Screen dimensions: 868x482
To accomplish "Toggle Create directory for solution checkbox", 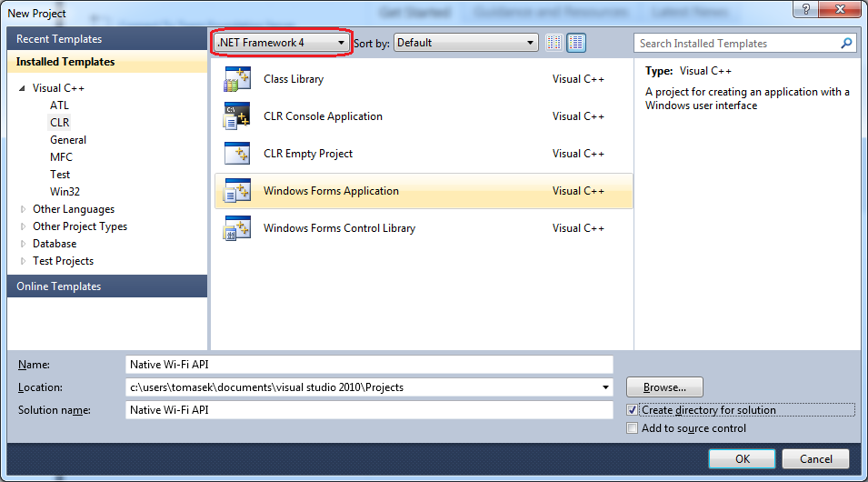I will pyautogui.click(x=633, y=410).
